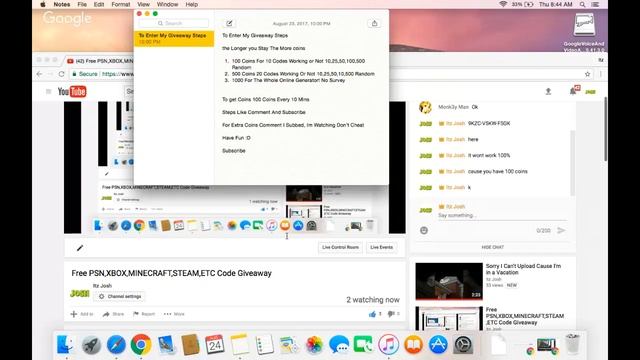The width and height of the screenshot is (640, 360).
Task: Edit stream info with the pencil icon
Action: [x=80, y=248]
